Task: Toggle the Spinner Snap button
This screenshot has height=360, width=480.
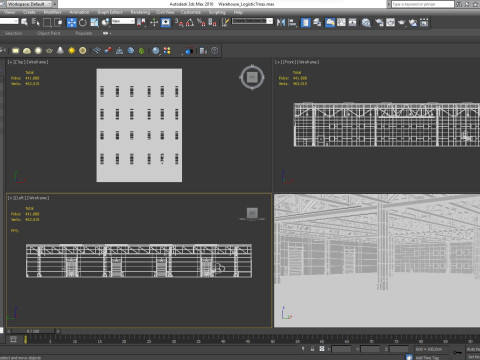Action: point(212,22)
